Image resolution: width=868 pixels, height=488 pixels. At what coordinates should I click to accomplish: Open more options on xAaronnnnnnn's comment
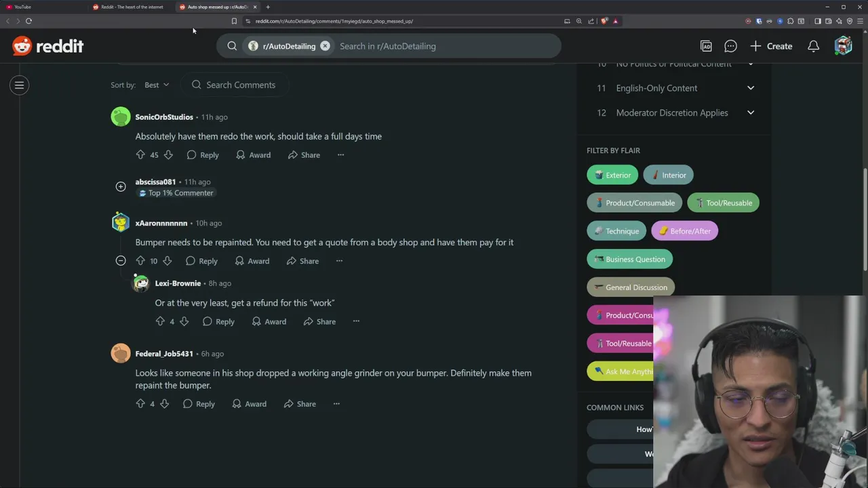tap(340, 261)
